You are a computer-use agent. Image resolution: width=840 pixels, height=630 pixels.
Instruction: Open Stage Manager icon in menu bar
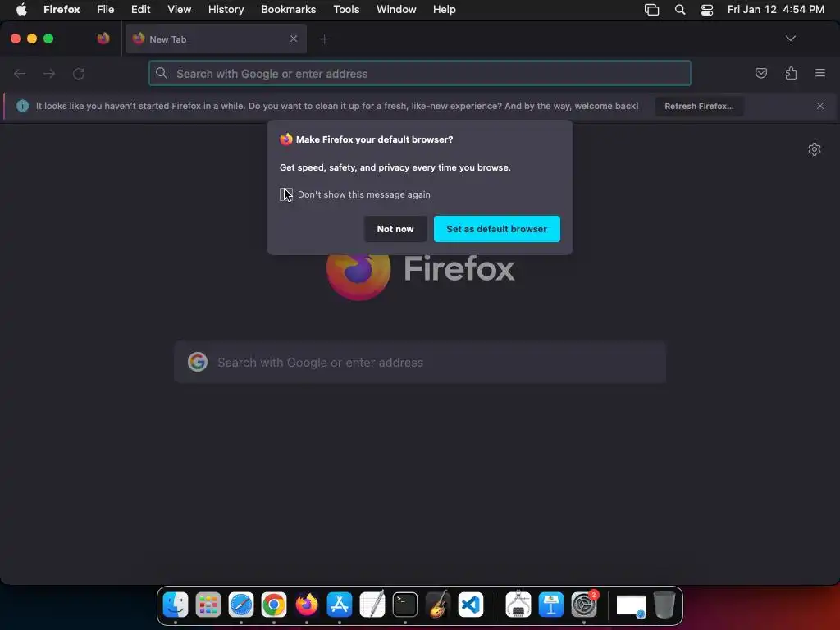pos(651,10)
